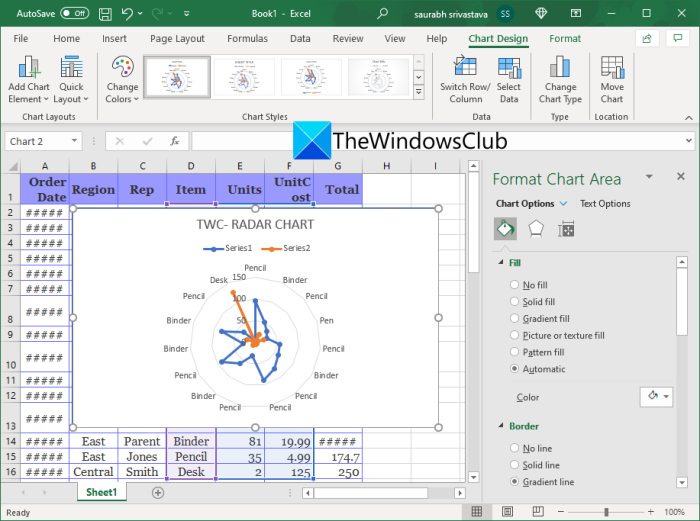Collapse the Fill section

501,263
